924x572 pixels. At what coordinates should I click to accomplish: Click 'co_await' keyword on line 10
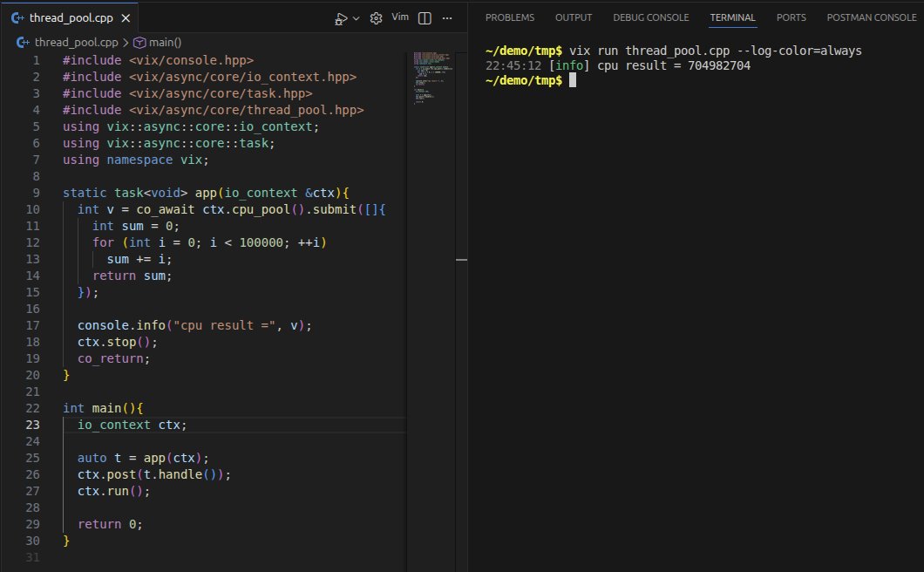click(x=165, y=209)
